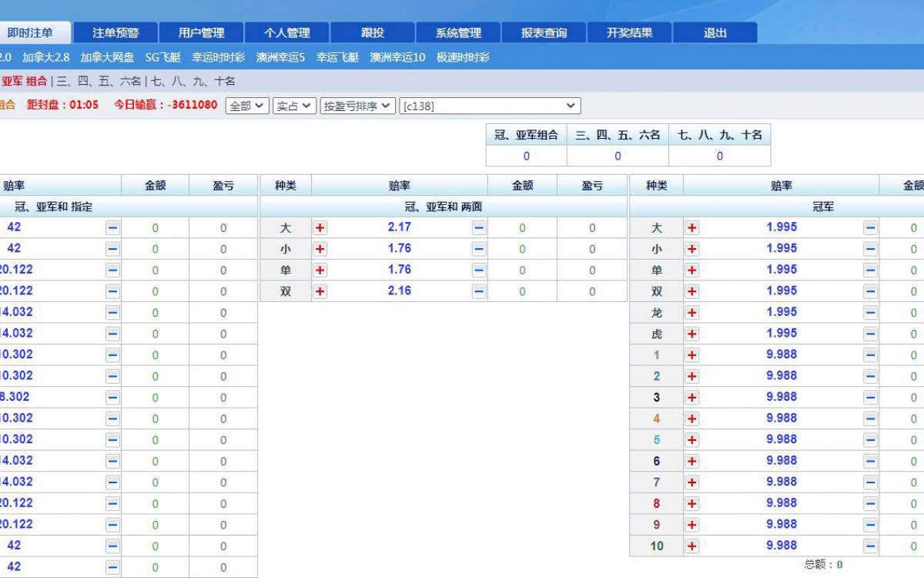Open 个人管理 tab
Image resolution: width=924 pixels, height=578 pixels.
pos(287,32)
